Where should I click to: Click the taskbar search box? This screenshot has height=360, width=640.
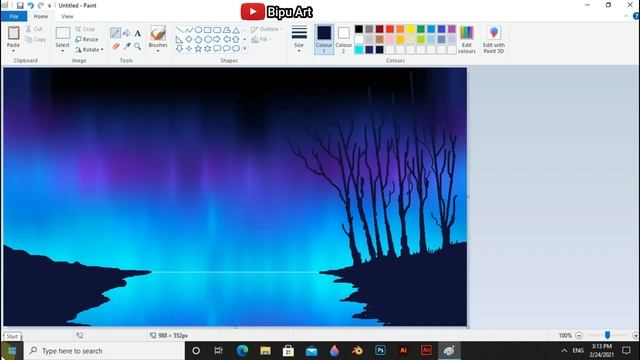pyautogui.click(x=104, y=351)
